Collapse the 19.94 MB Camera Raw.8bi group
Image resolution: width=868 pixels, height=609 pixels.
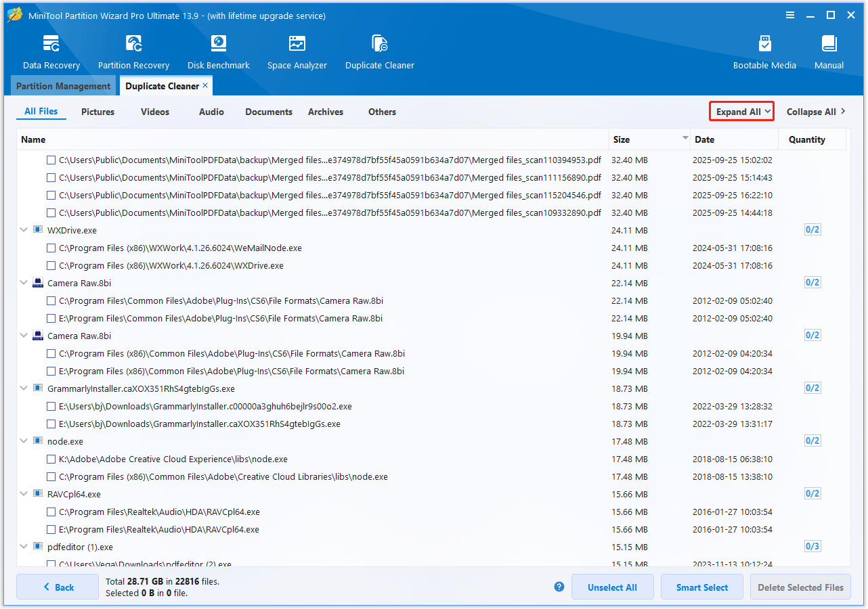click(x=24, y=336)
